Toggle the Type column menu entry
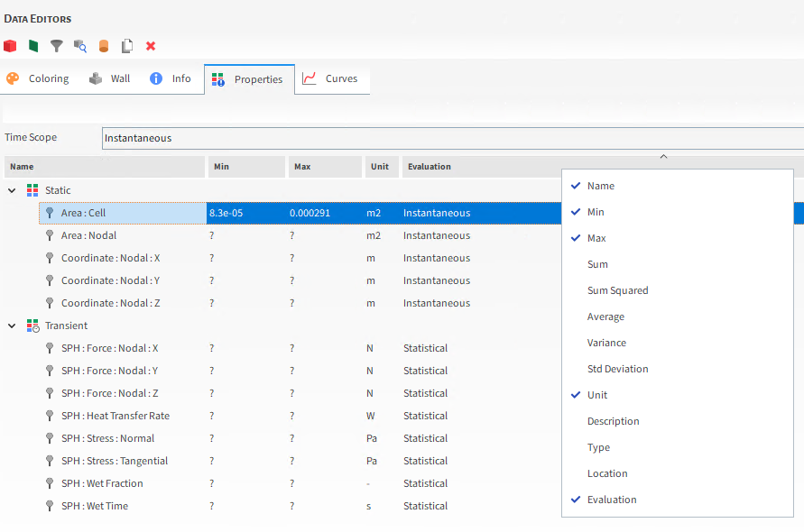 [677, 447]
